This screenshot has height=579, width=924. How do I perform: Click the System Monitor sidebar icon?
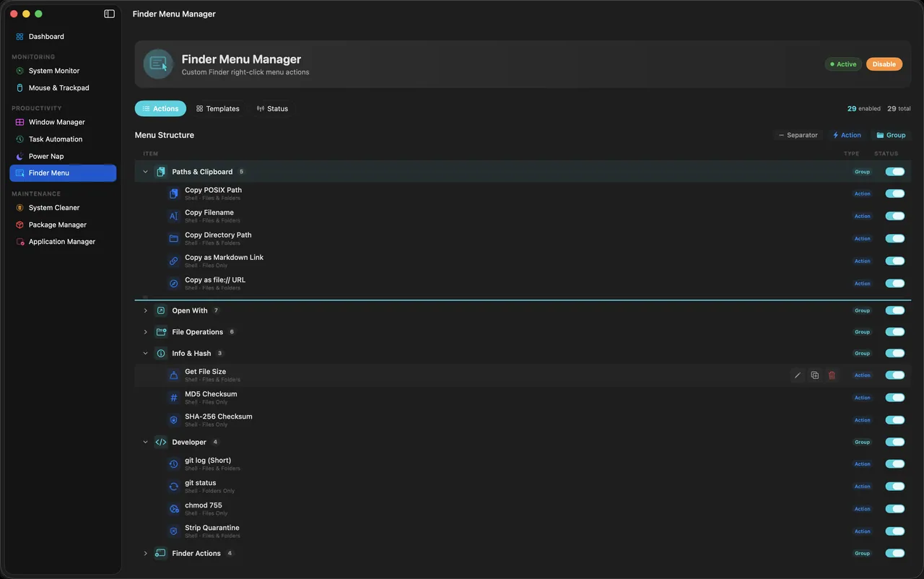click(x=19, y=71)
